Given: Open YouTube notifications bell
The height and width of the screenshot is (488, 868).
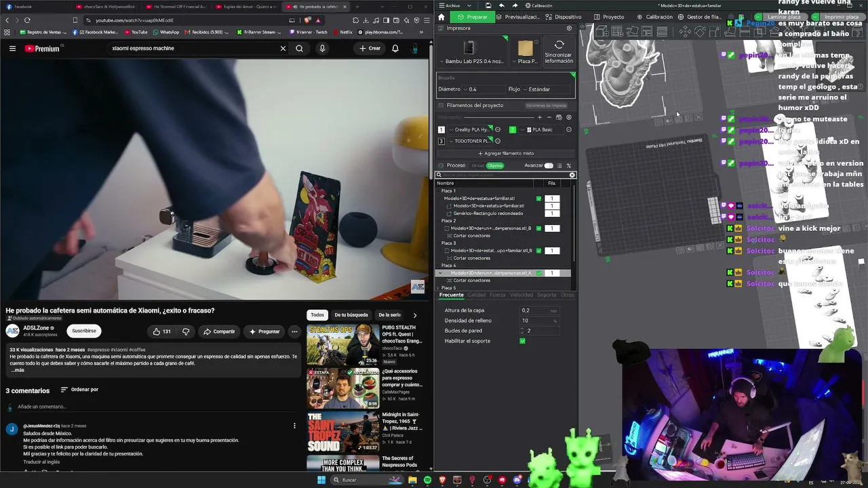Looking at the screenshot, I should pyautogui.click(x=395, y=49).
